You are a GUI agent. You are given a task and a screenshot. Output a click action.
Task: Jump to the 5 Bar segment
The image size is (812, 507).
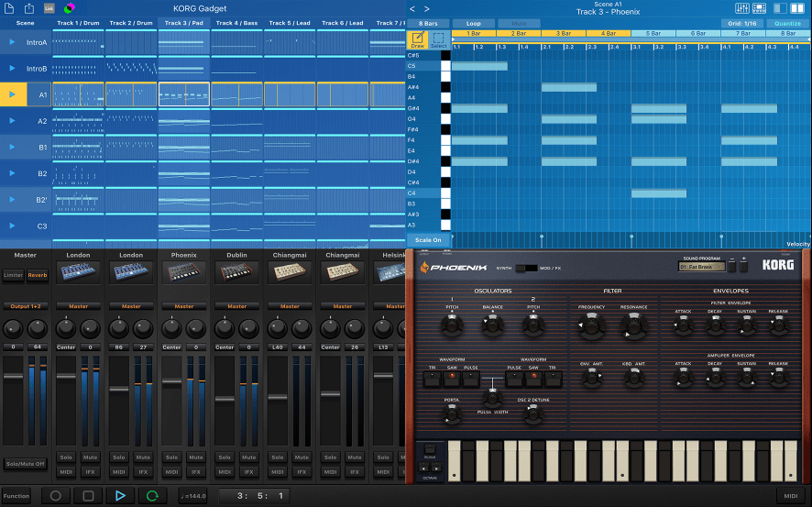pos(653,33)
